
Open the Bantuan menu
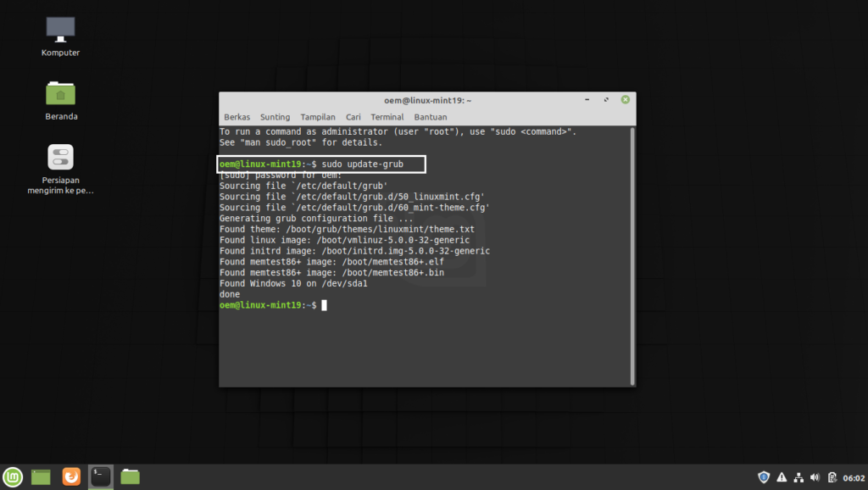(430, 117)
